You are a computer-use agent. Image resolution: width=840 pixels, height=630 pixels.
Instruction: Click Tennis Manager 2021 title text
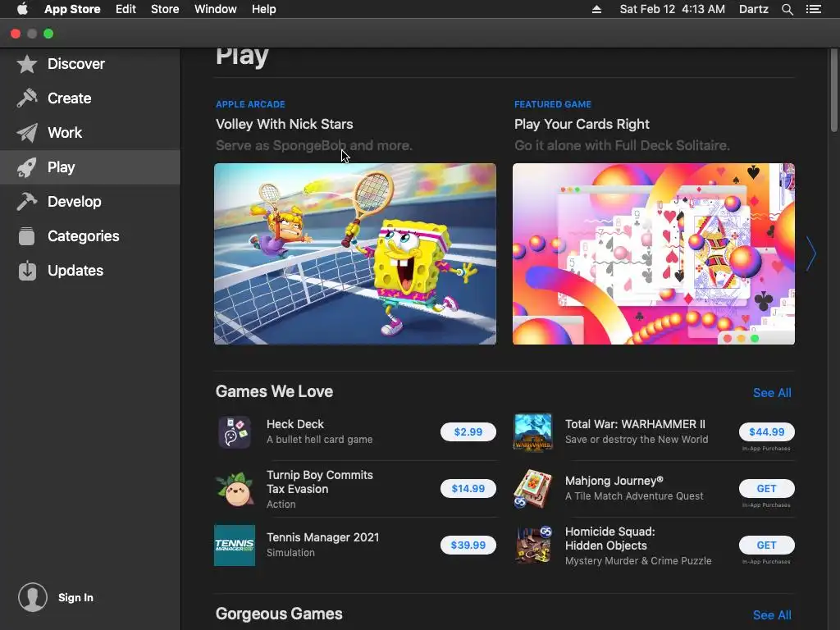coord(323,537)
